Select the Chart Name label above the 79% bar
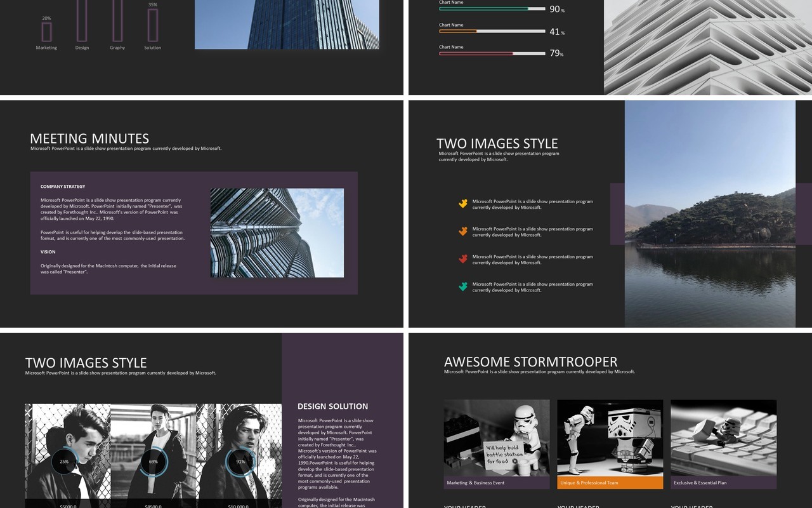 (x=451, y=47)
